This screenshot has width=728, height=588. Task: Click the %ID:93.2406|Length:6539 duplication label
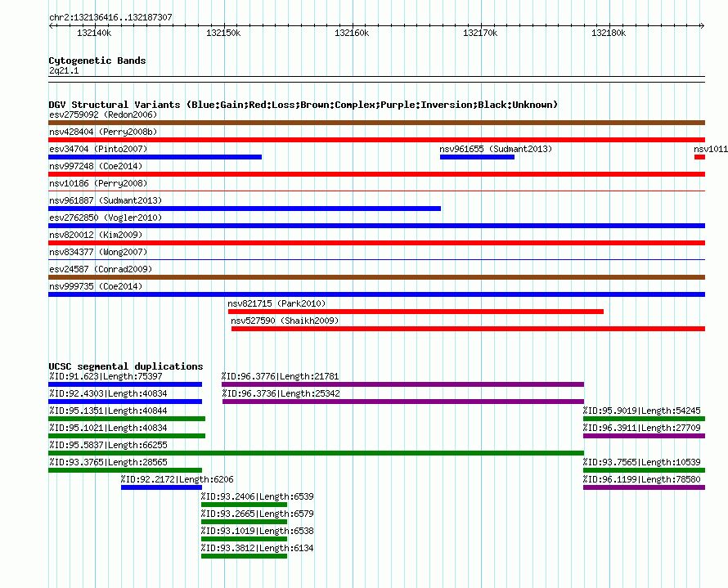(x=257, y=496)
